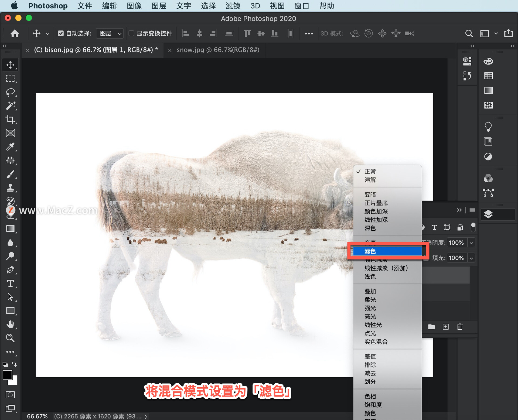The image size is (518, 420).
Task: Delete the layer using the trash icon
Action: tap(460, 327)
